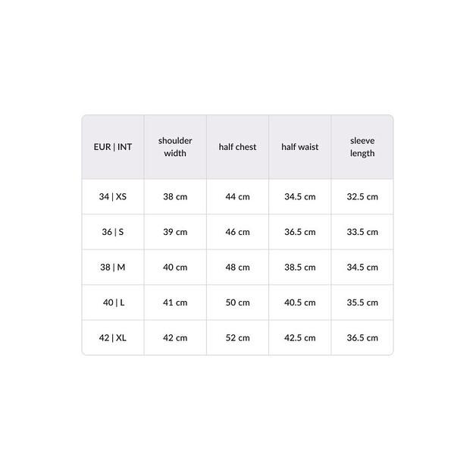Click the EUR | INT column header
Screen dimensions: 476x470
pos(113,147)
